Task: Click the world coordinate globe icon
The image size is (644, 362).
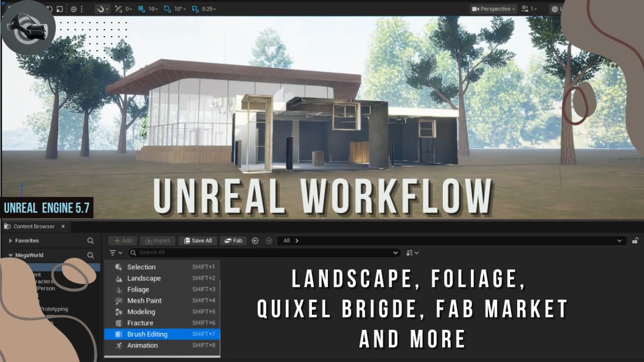Action: point(73,9)
